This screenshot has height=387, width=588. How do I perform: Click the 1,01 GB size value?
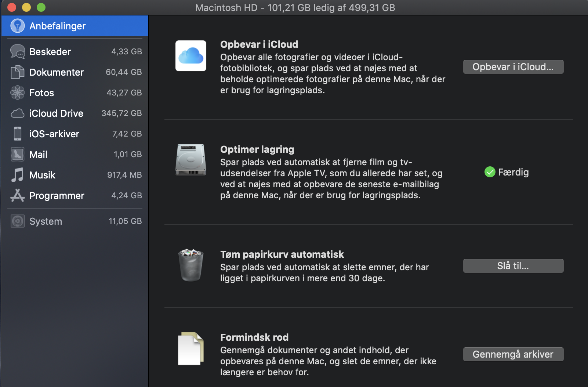[x=128, y=154]
